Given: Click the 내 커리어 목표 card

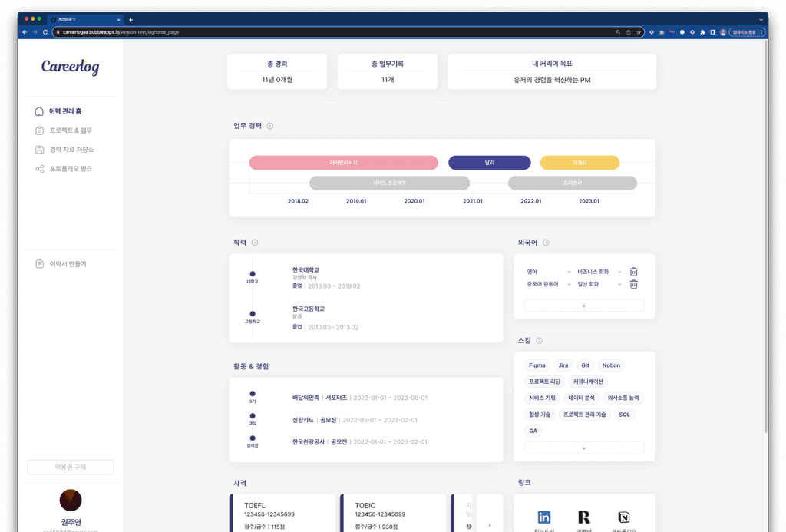Looking at the screenshot, I should (552, 71).
